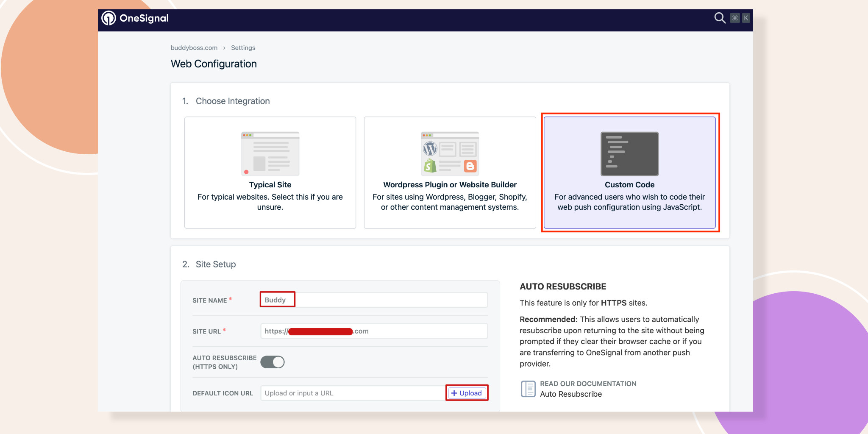Image resolution: width=868 pixels, height=434 pixels.
Task: Click the documentation book icon
Action: pyautogui.click(x=528, y=389)
